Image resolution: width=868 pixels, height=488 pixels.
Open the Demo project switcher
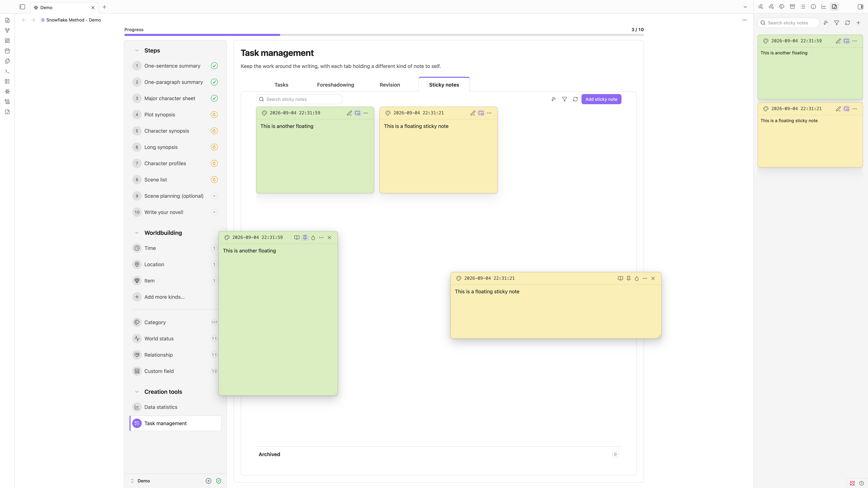click(x=140, y=481)
